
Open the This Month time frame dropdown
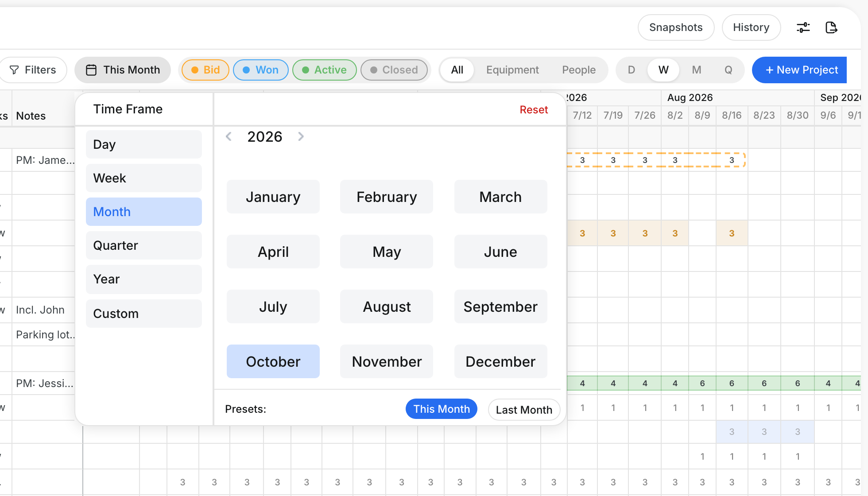(x=123, y=70)
